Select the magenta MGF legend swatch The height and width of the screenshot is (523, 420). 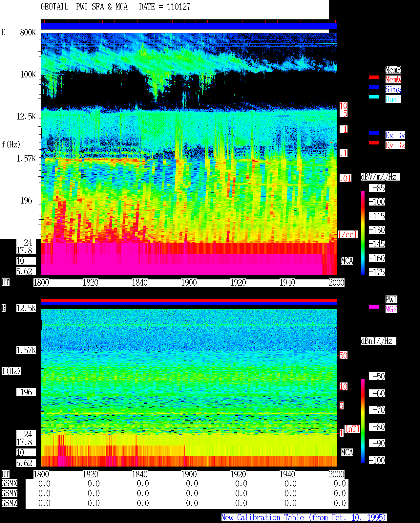pos(374,307)
